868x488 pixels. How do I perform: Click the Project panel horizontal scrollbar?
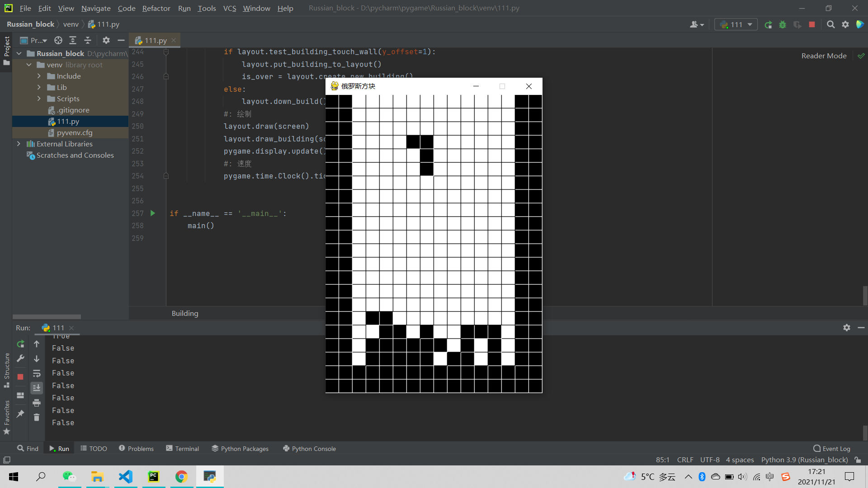click(x=47, y=317)
